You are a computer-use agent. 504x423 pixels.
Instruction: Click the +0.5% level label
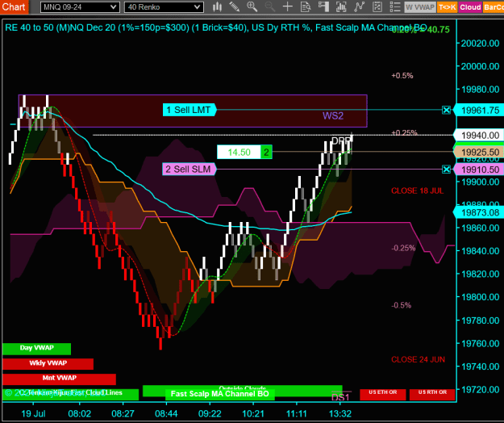[x=402, y=76]
